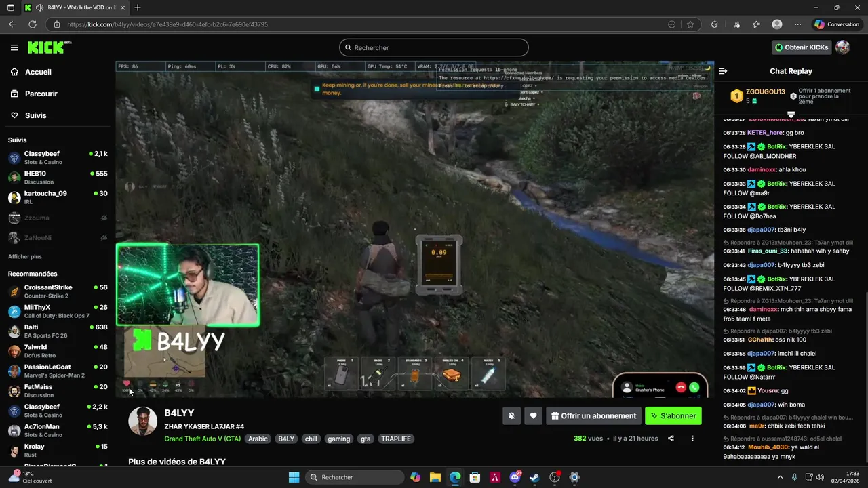Open Balti recommended channel
This screenshot has height=488, width=868.
tap(58, 331)
